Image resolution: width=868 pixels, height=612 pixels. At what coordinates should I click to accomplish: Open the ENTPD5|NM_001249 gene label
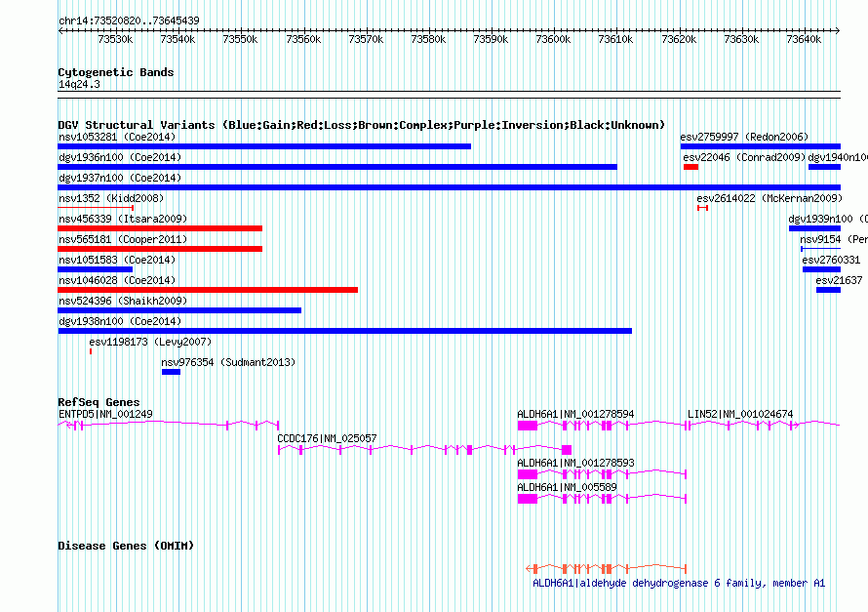pyautogui.click(x=105, y=414)
